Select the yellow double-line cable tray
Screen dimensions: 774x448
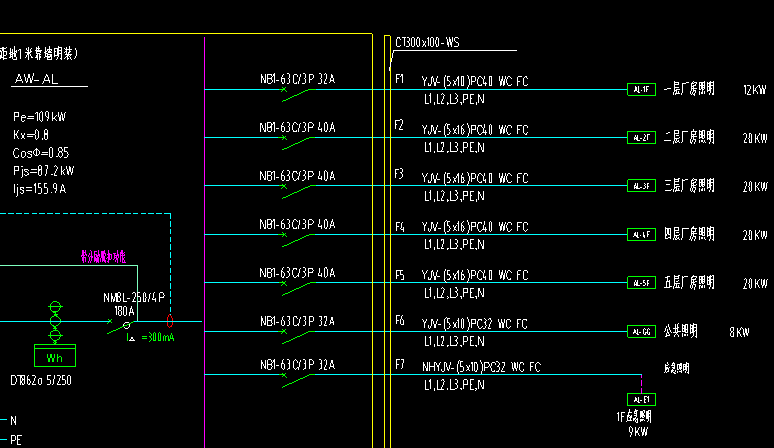(x=387, y=242)
